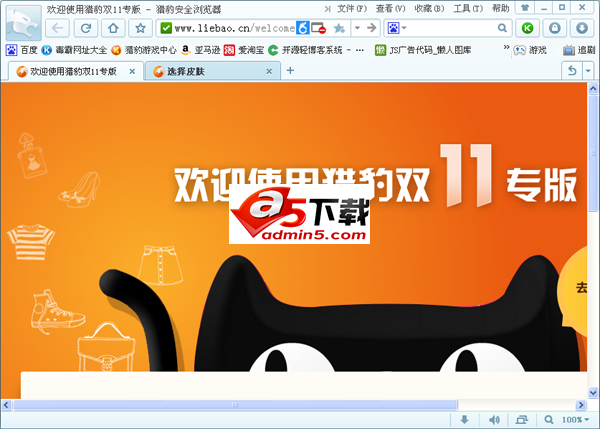Click the leopard browser logo avatar
The height and width of the screenshot is (429, 600).
click(x=24, y=23)
